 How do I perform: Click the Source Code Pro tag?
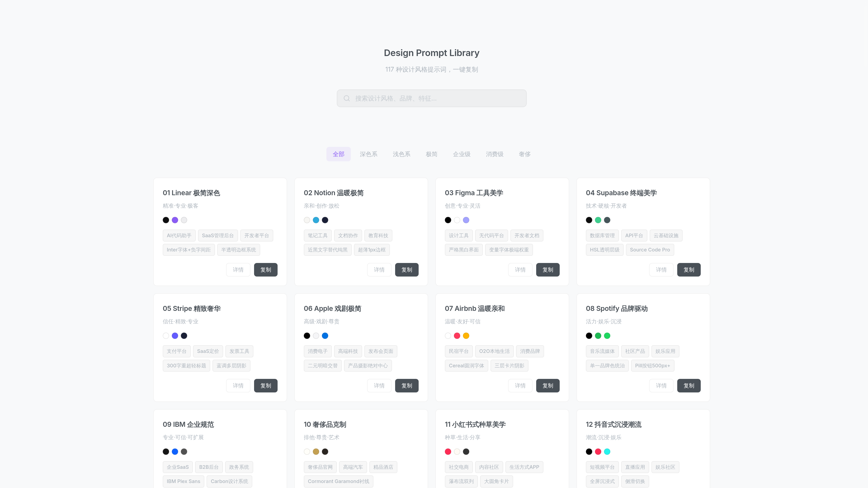[650, 250]
